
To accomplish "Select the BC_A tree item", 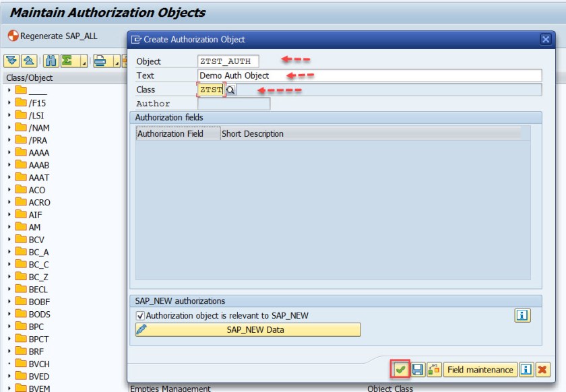I will 38,252.
